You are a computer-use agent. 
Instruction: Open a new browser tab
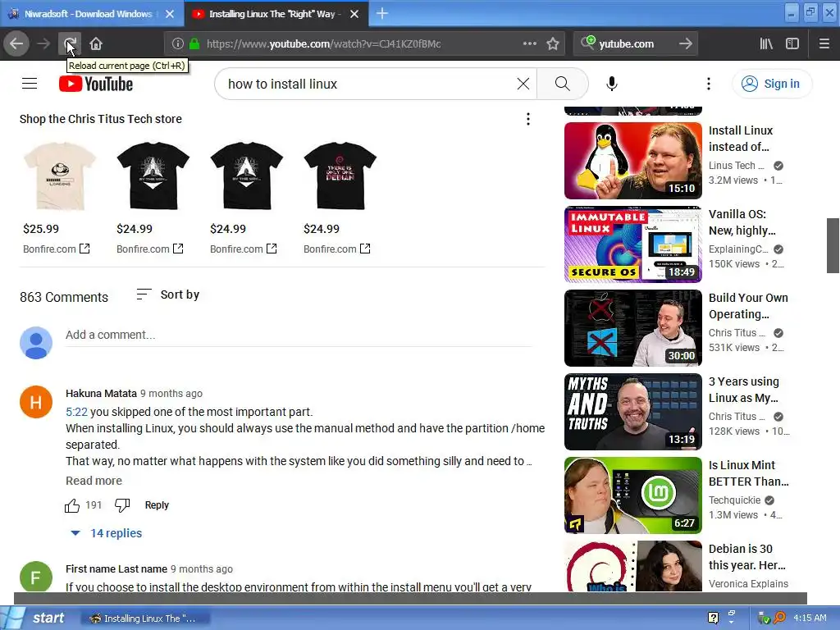click(x=382, y=13)
